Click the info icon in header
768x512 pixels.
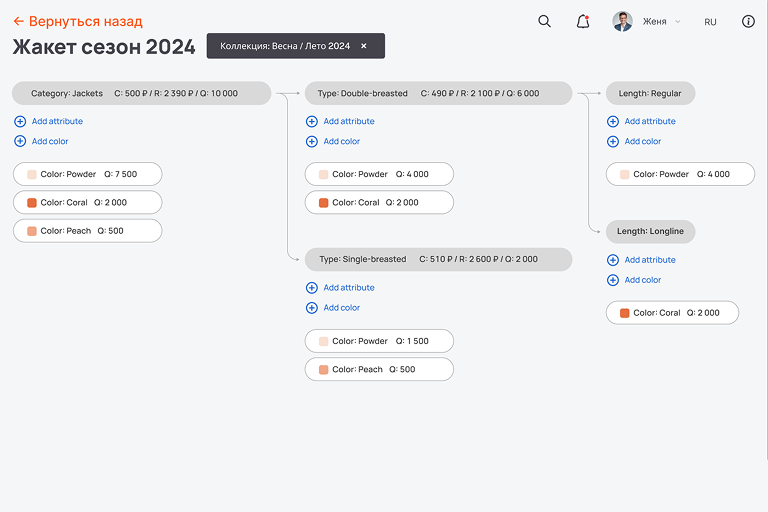[x=748, y=21]
